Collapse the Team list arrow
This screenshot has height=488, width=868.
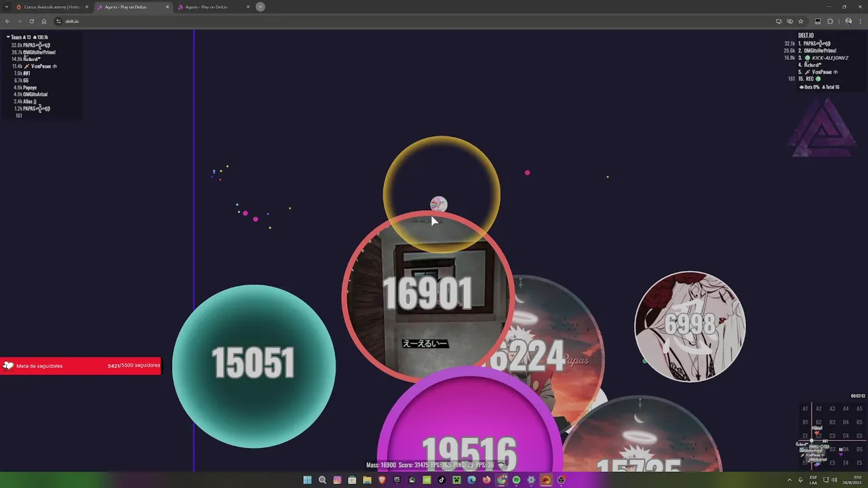click(8, 37)
